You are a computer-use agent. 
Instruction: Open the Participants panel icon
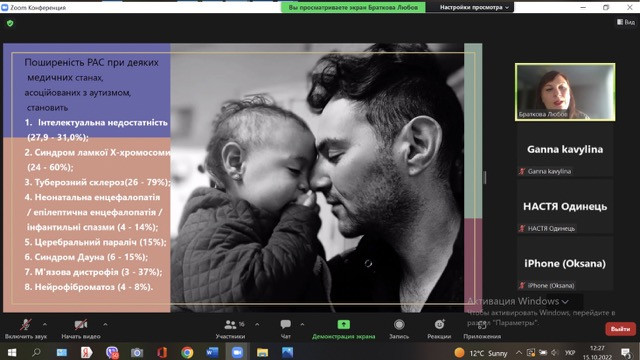click(x=230, y=324)
